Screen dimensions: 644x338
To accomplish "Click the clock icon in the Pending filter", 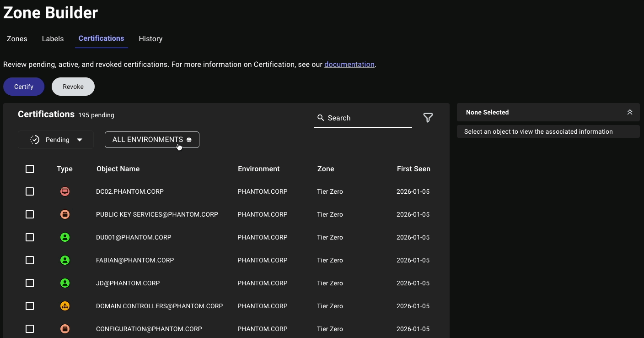I will [35, 139].
